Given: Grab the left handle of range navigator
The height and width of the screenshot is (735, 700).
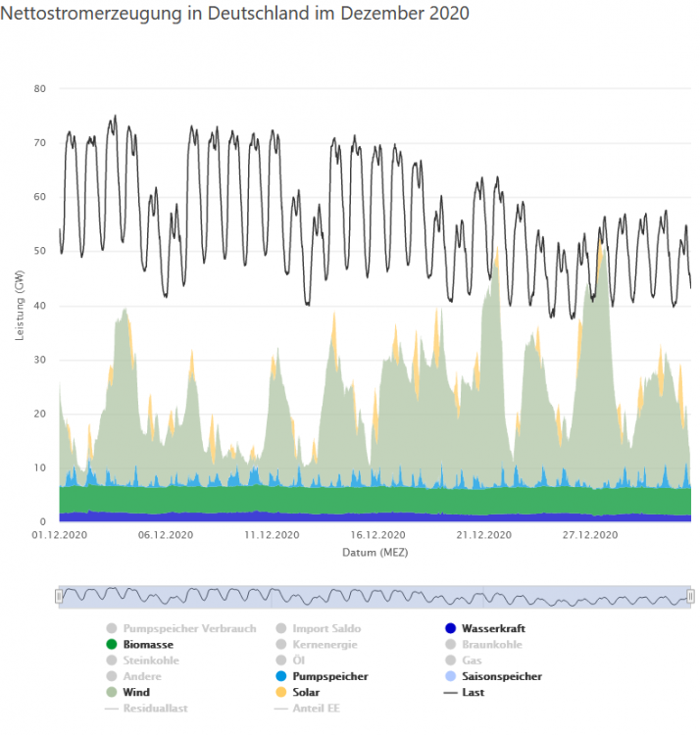Looking at the screenshot, I should 59,596.
